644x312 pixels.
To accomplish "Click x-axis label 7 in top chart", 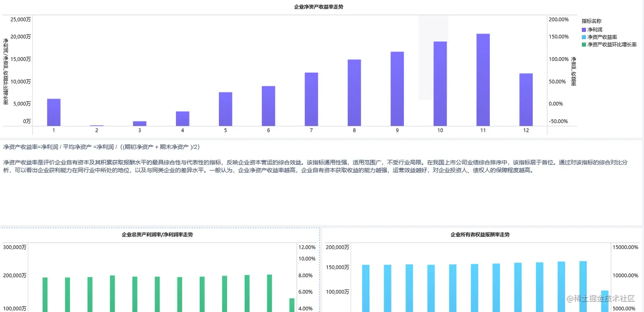I will coord(311,130).
